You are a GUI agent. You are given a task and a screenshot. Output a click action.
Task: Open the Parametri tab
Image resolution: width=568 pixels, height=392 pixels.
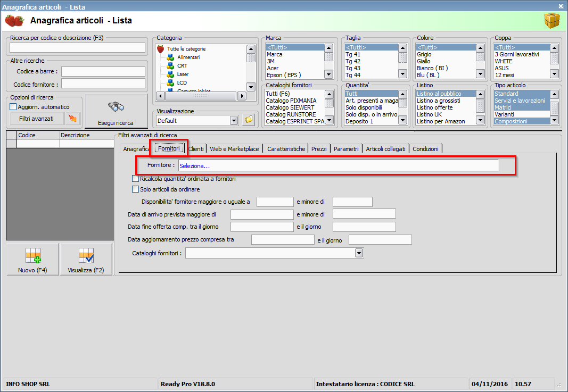pyautogui.click(x=346, y=149)
